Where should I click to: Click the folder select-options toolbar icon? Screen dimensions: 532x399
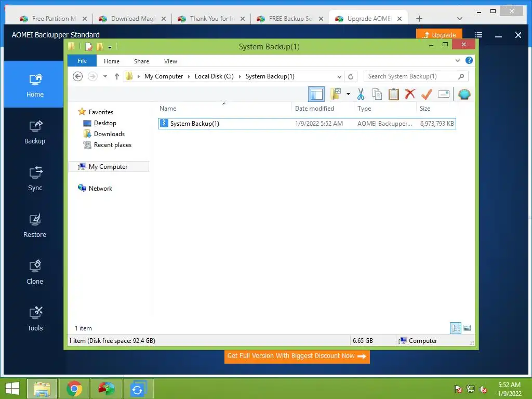(336, 94)
